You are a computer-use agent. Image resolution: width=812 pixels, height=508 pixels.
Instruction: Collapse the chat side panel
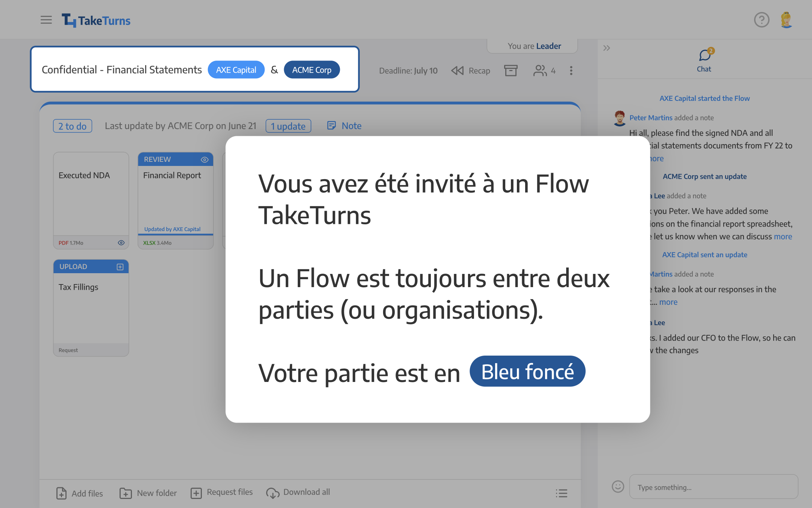click(x=606, y=48)
